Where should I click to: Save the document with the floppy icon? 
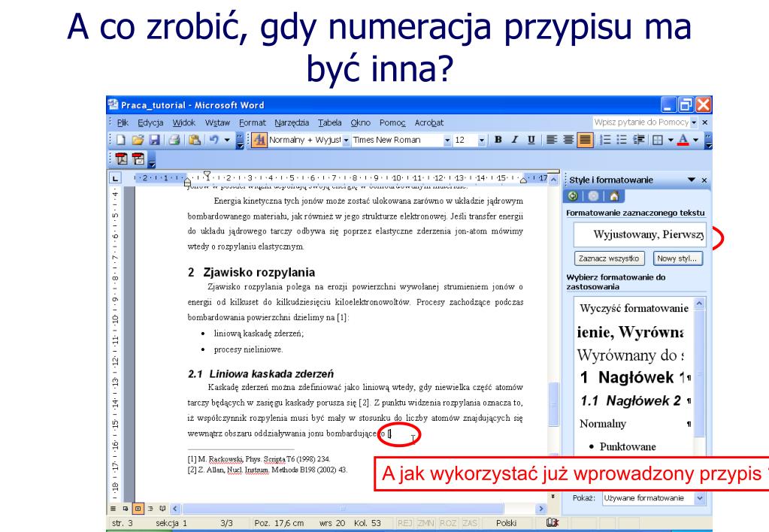coord(155,141)
